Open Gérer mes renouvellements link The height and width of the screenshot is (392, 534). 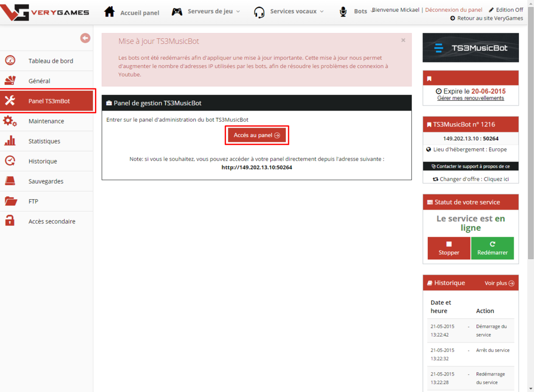470,98
